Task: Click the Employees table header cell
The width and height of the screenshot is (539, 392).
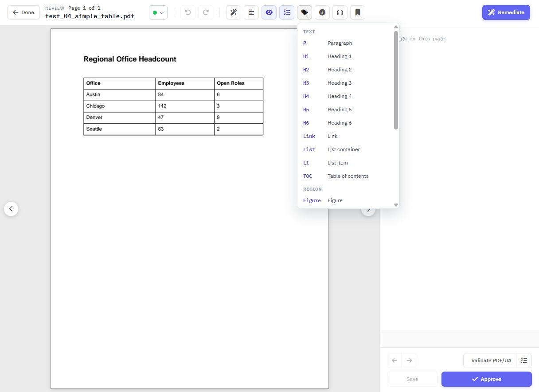Action: click(185, 83)
